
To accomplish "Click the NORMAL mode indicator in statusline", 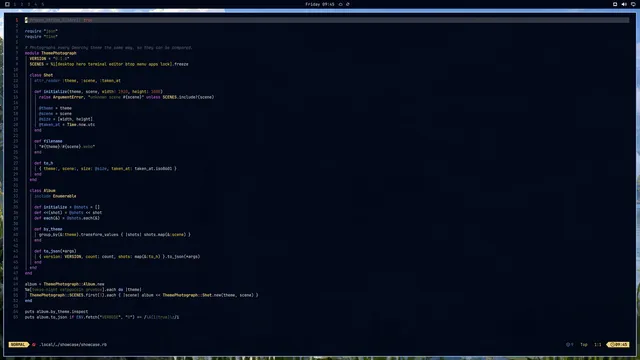I will 18,344.
